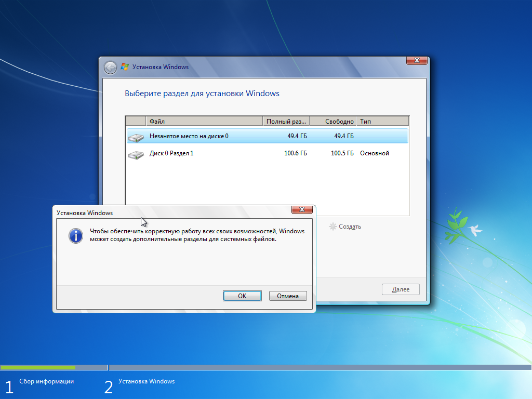
Task: Click step 2 Установка Windows label
Action: click(147, 381)
